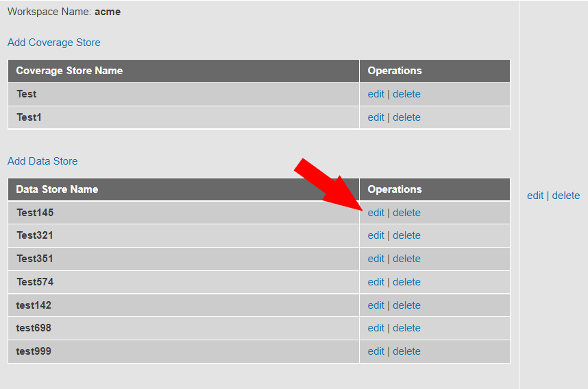Click the workspace name acme text

[x=108, y=12]
